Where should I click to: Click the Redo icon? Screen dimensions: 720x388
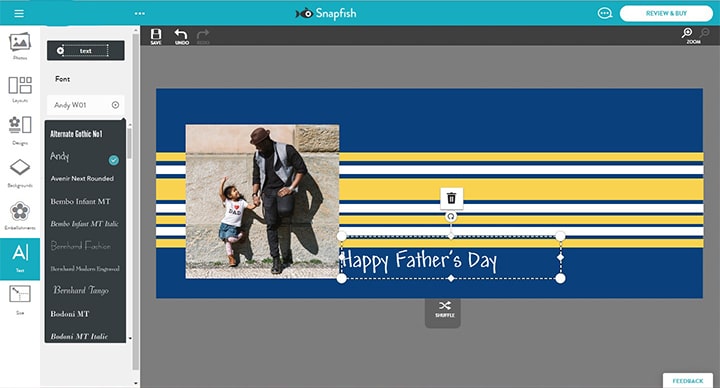point(203,36)
